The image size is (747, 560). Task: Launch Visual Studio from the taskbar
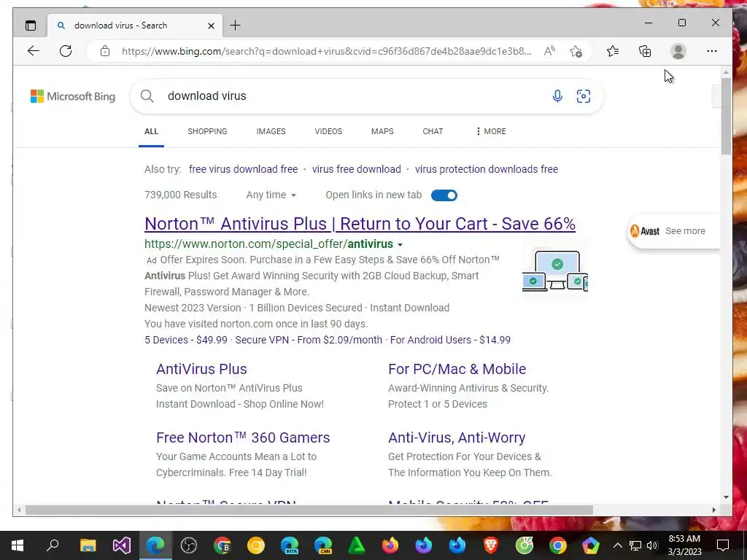pos(122,545)
